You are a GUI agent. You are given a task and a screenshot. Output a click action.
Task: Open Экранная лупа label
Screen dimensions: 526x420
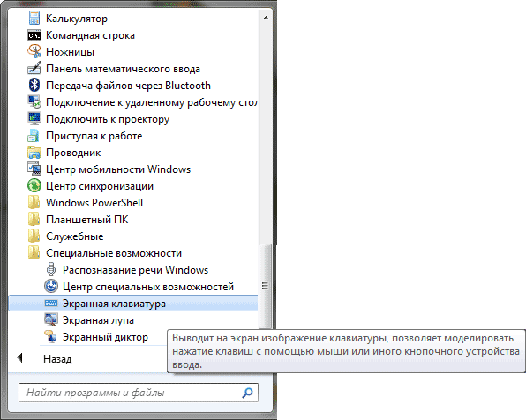98,320
